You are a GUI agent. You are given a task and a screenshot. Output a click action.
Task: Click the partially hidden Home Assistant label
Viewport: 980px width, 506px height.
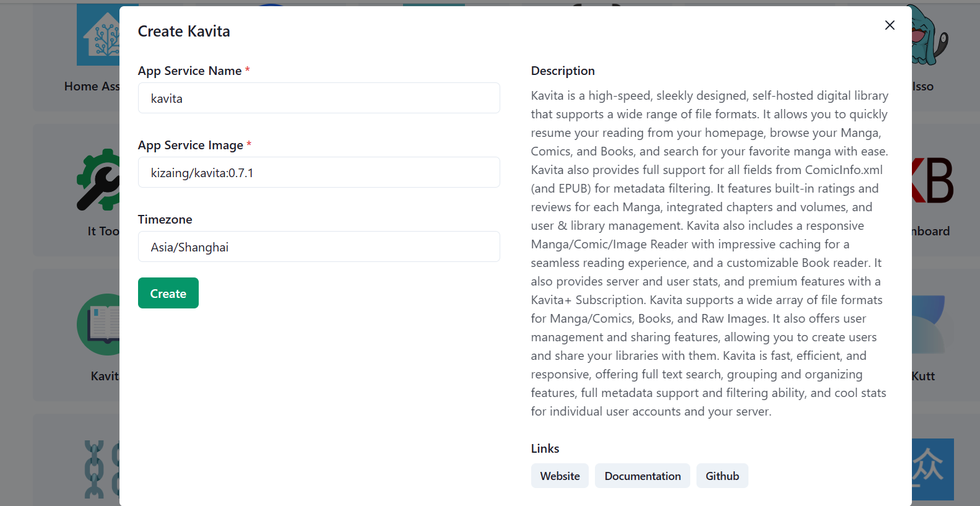[x=92, y=87]
